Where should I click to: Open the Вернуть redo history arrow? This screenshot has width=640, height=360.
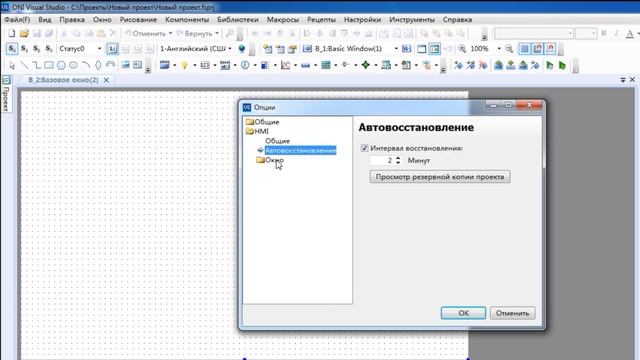coord(217,33)
